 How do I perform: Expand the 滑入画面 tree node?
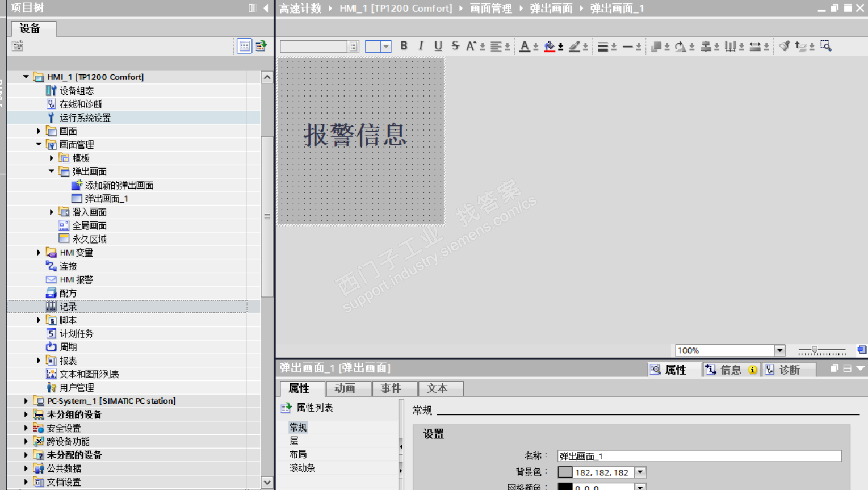51,212
